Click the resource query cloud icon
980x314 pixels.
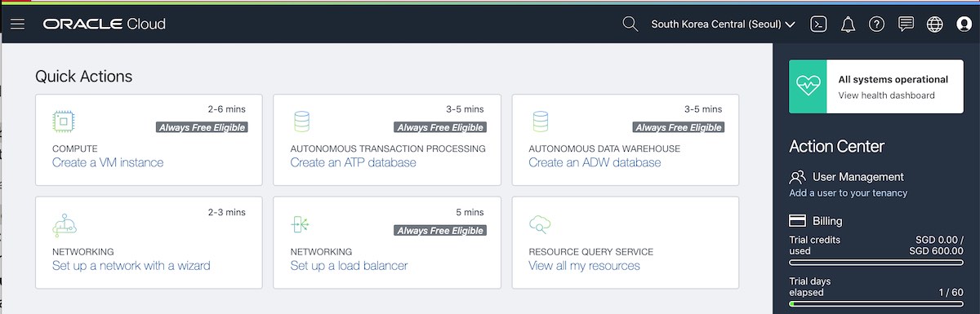coord(540,224)
